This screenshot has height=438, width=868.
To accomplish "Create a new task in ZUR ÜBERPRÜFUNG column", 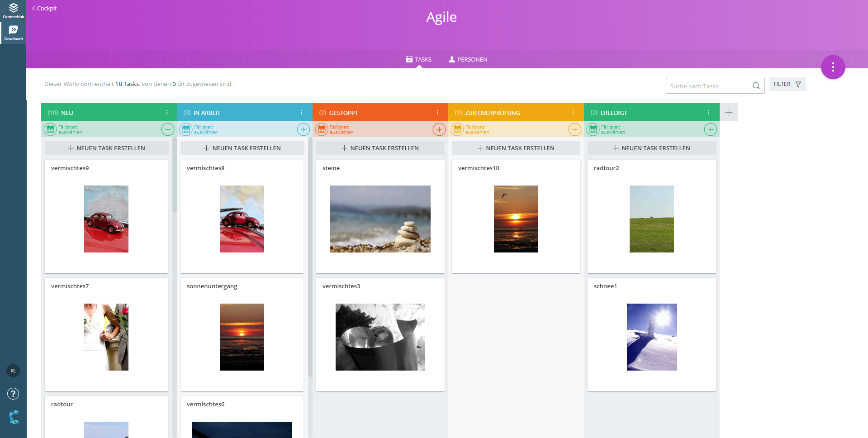I will coord(516,148).
